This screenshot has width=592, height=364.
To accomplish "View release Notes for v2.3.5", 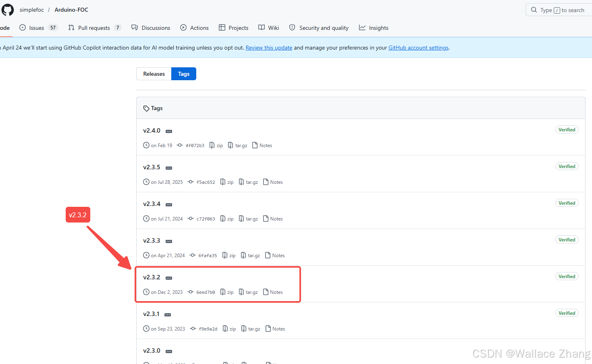I will 273,182.
